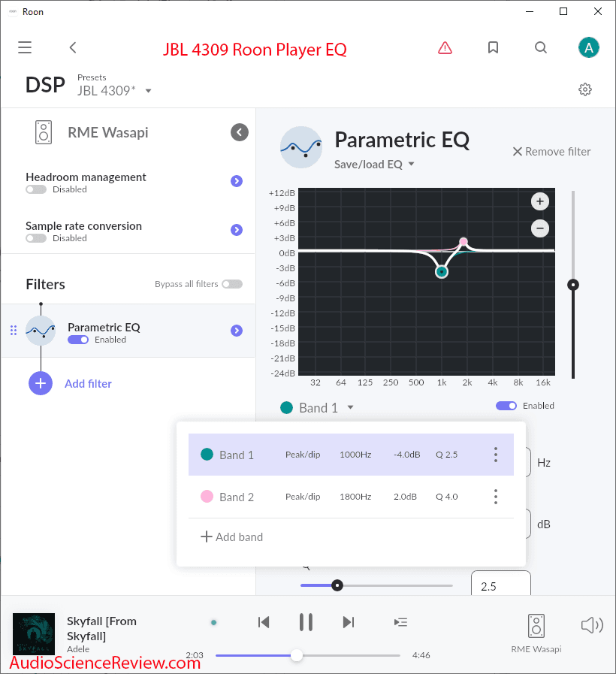The image size is (616, 674).
Task: Close the Roon window
Action: point(597,11)
